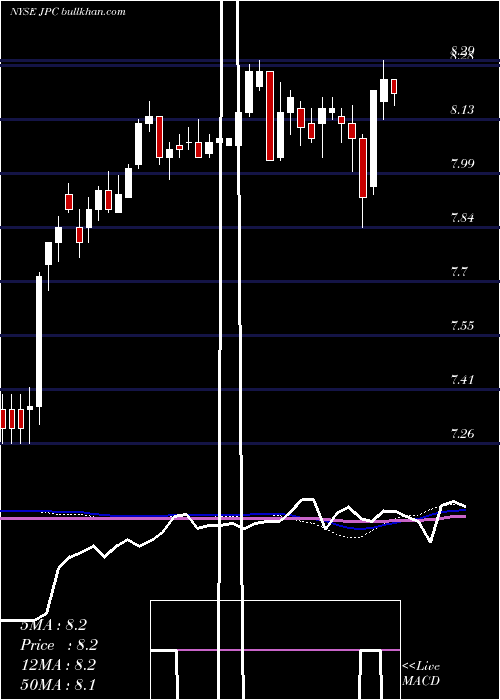The height and width of the screenshot is (700, 500).
Task: Select the 7.99 price axis label
Action: click(462, 163)
